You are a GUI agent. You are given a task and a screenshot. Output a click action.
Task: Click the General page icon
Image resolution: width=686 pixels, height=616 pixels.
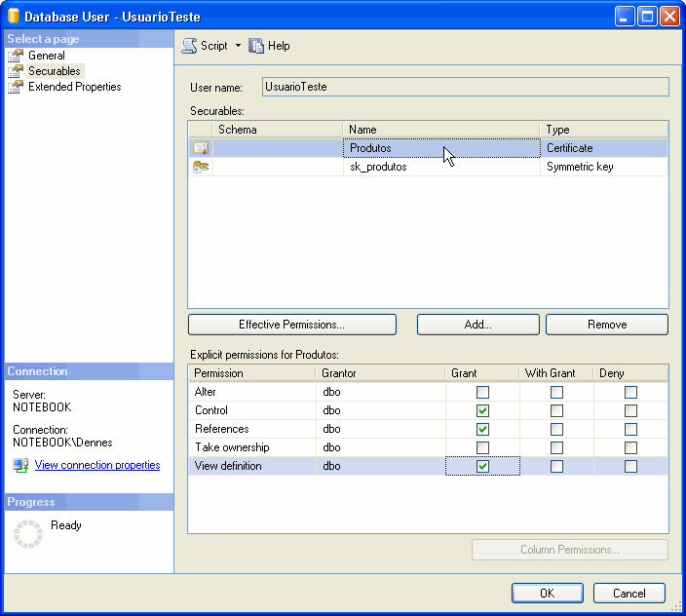pyautogui.click(x=16, y=56)
